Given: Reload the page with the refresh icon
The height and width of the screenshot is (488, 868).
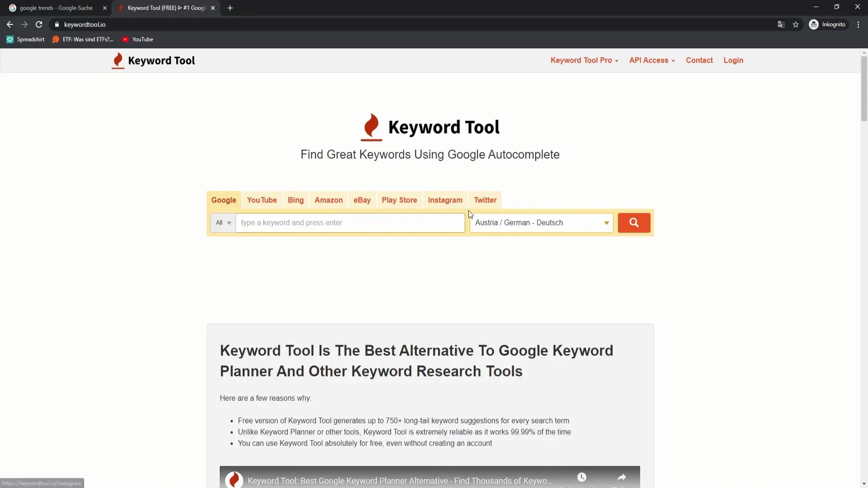Looking at the screenshot, I should pos(39,24).
